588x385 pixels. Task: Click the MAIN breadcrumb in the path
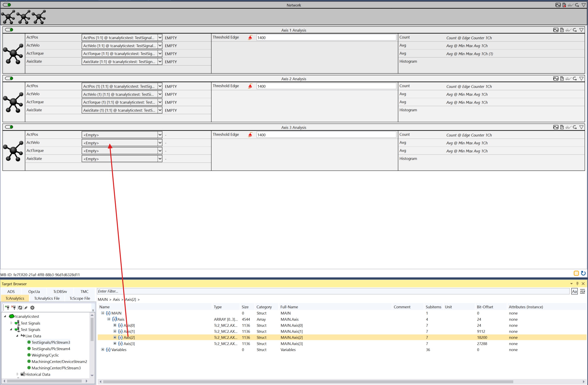103,300
